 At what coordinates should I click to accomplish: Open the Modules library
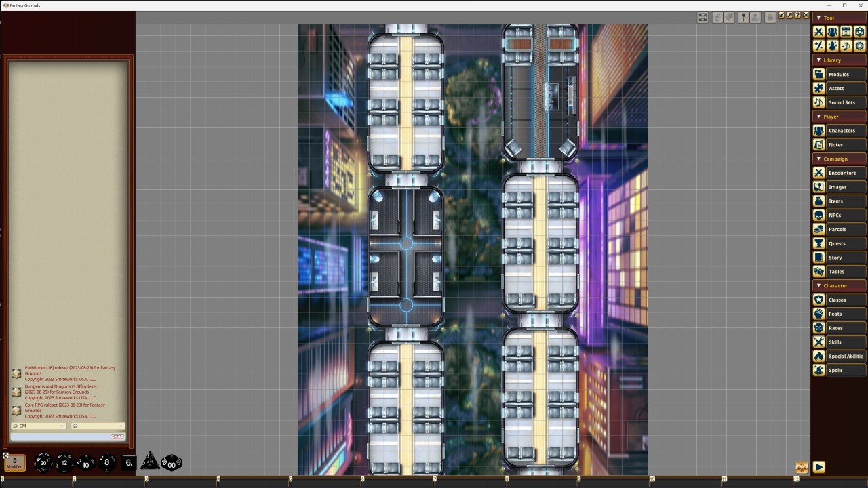[841, 74]
